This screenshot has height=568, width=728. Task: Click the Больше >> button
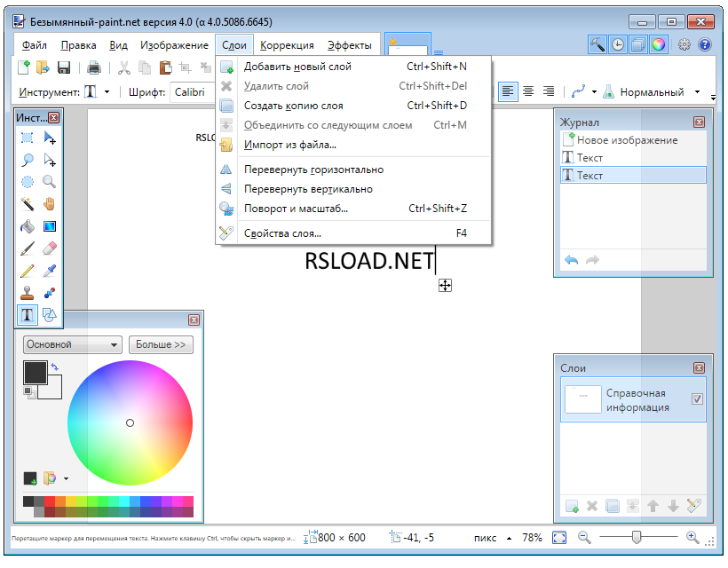point(161,344)
